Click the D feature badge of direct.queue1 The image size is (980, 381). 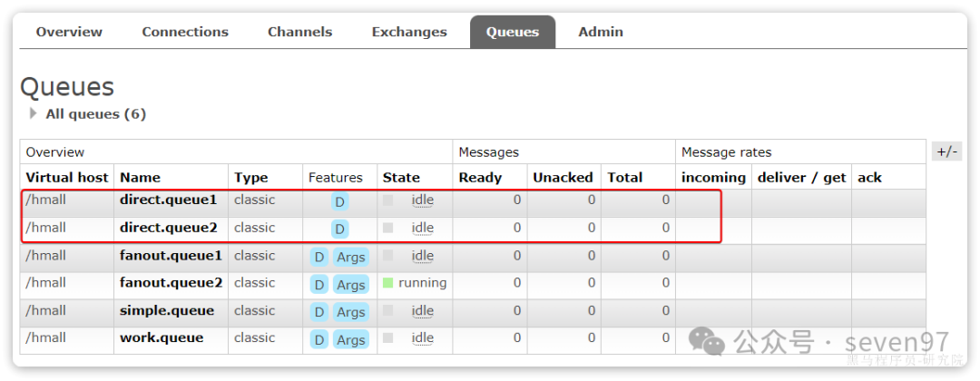(340, 201)
